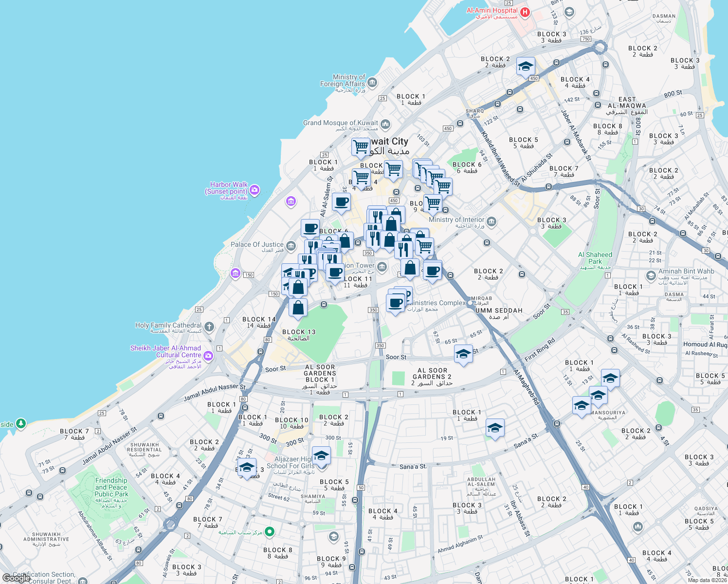Image resolution: width=728 pixels, height=584 pixels.
Task: Click the Ministry of Interior marker
Action: pos(491,222)
